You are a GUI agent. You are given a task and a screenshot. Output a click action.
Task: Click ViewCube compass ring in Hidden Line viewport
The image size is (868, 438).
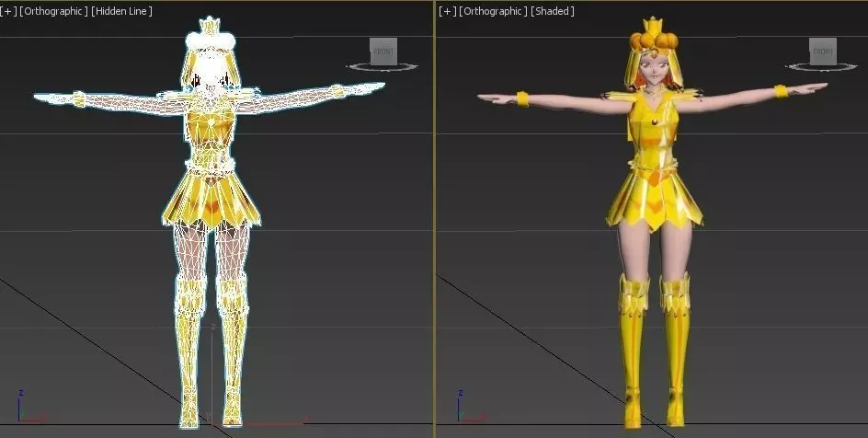(382, 67)
